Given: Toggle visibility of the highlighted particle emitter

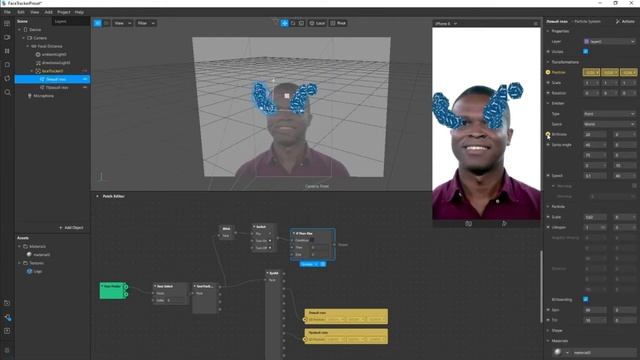Looking at the screenshot, I should [85, 79].
